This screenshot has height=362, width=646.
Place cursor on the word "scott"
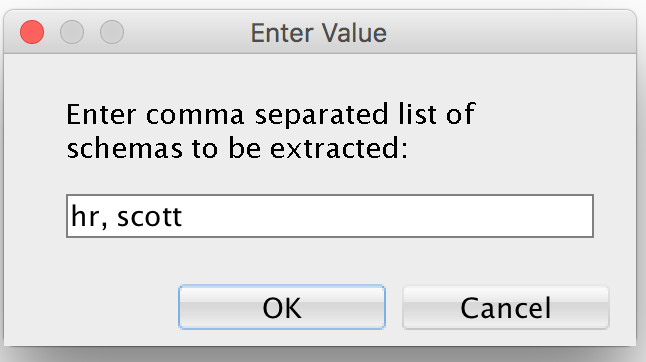tap(149, 217)
